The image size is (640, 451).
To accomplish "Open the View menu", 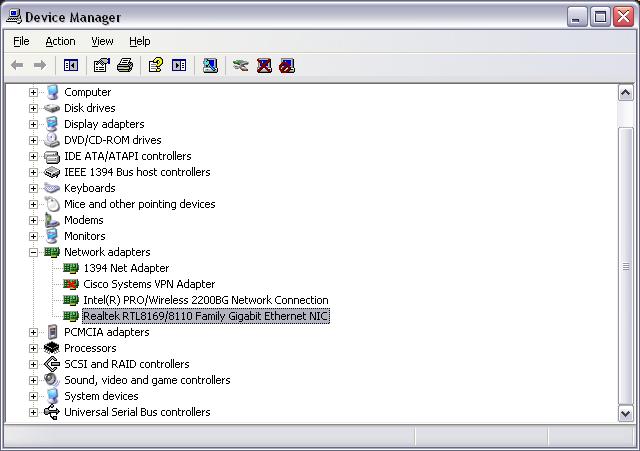I will 102,41.
